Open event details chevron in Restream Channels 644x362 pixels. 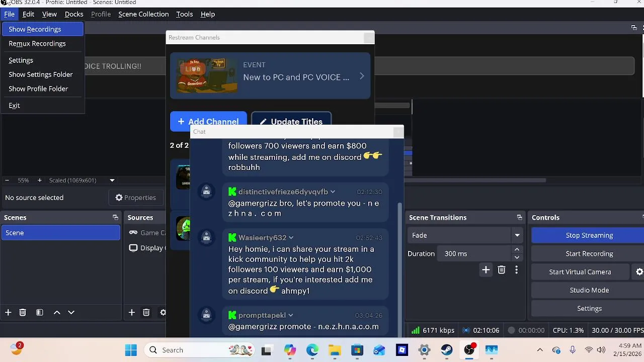tap(361, 76)
